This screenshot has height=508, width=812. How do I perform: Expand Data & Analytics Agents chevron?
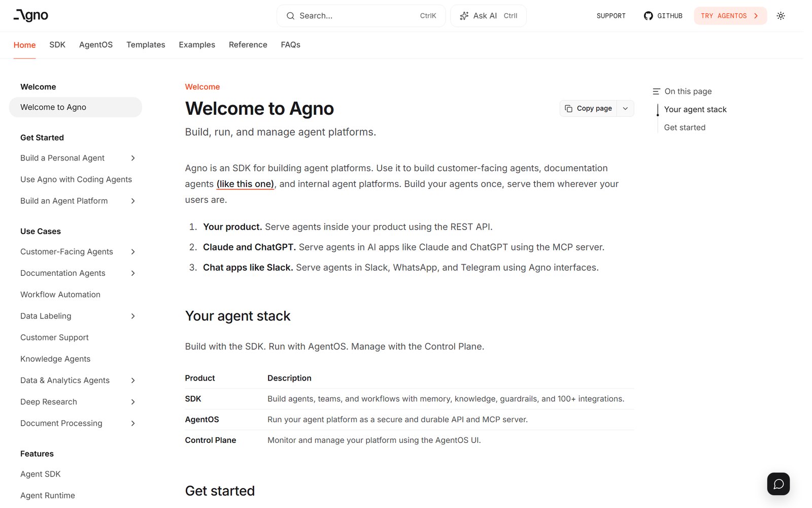click(133, 380)
